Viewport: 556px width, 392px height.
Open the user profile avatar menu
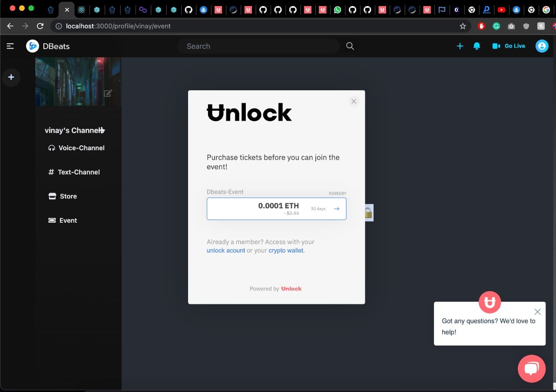pos(542,46)
